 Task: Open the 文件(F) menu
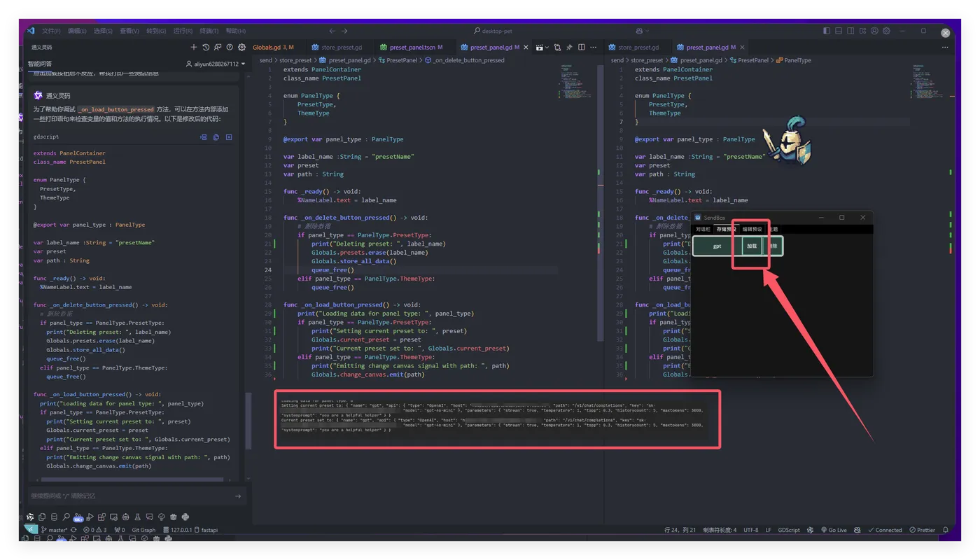click(x=50, y=31)
